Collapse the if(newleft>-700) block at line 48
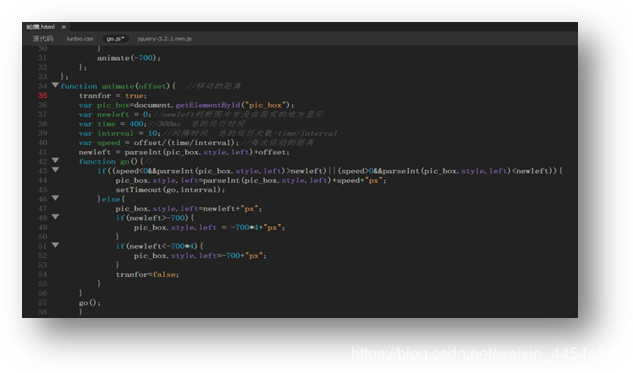 (55, 217)
